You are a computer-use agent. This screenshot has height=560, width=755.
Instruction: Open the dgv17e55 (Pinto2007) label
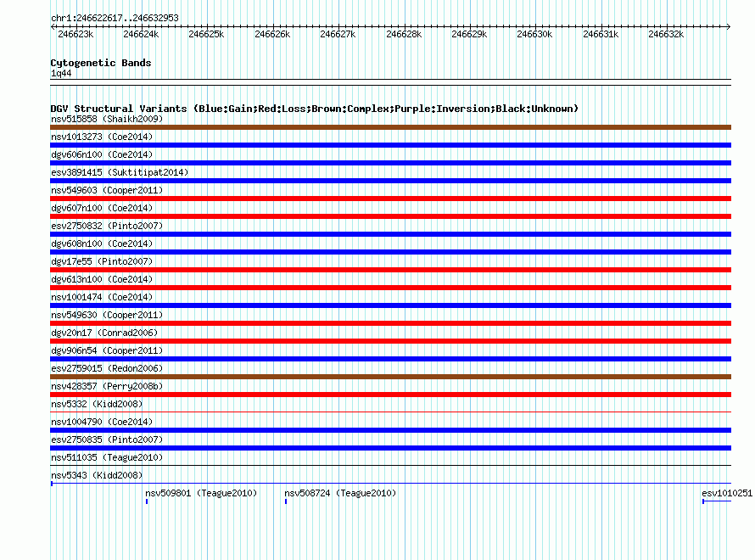tap(102, 261)
